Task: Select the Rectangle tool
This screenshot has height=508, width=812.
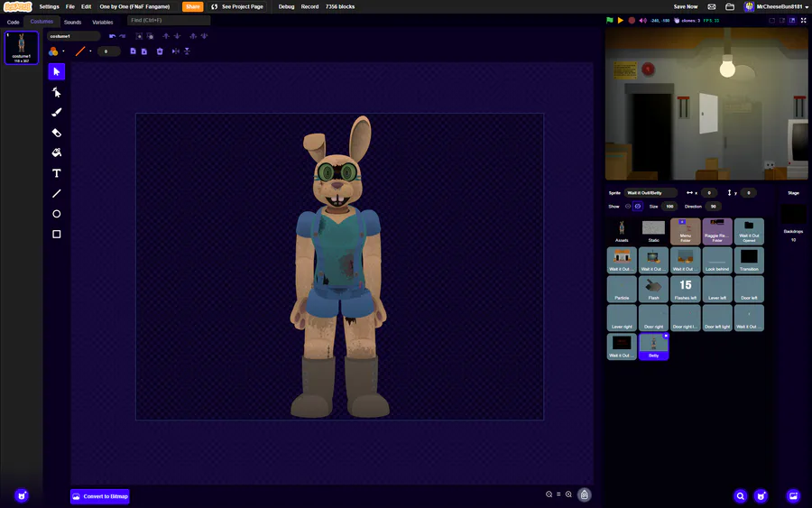Action: 57,234
